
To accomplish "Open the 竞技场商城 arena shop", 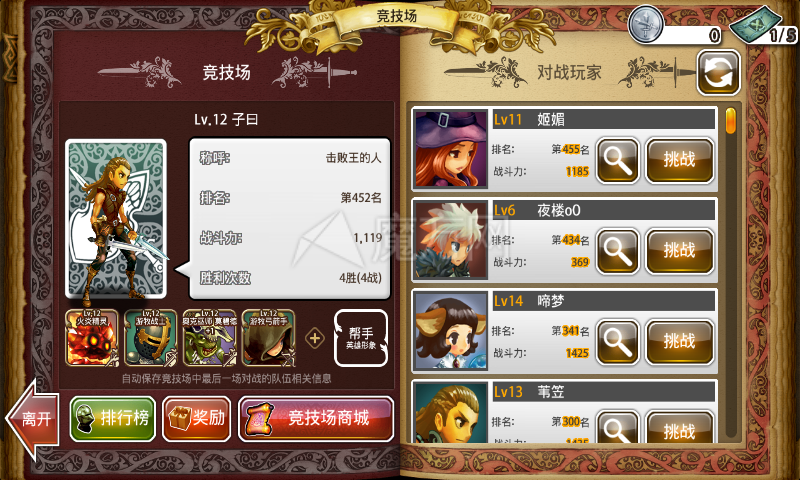I will [x=316, y=419].
